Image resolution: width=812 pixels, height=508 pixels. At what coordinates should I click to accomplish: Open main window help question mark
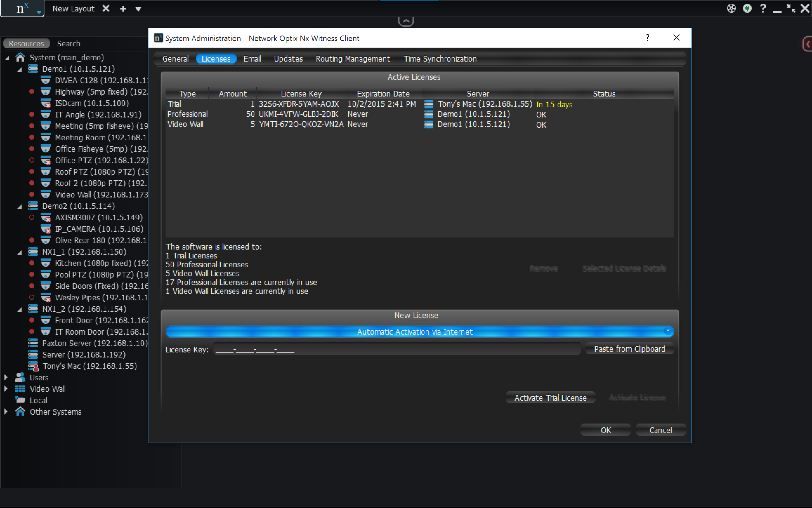(763, 8)
